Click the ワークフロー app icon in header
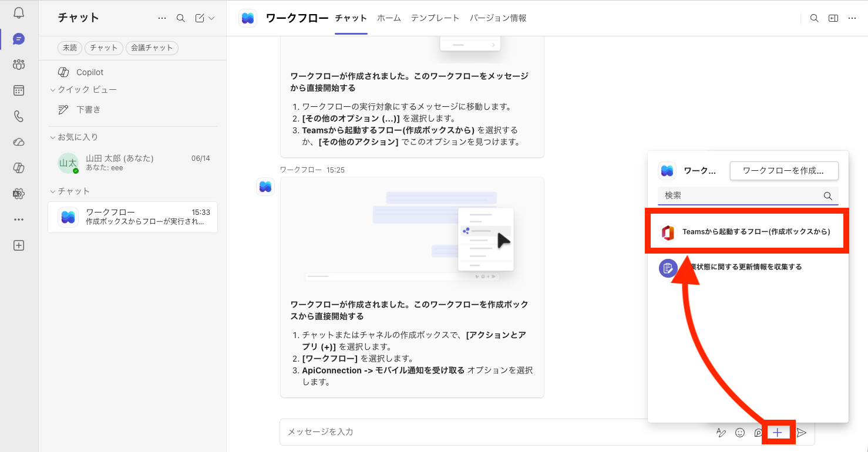Screen dimensions: 868x452 (x=248, y=18)
